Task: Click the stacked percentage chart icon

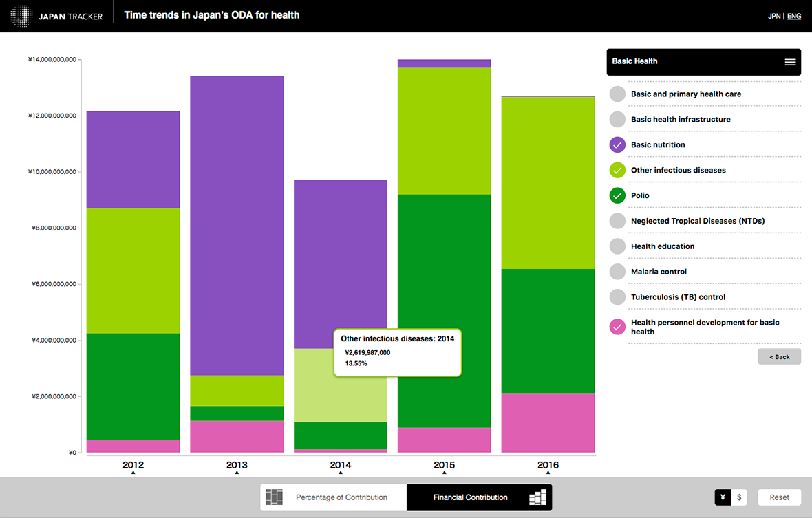Action: pyautogui.click(x=275, y=497)
